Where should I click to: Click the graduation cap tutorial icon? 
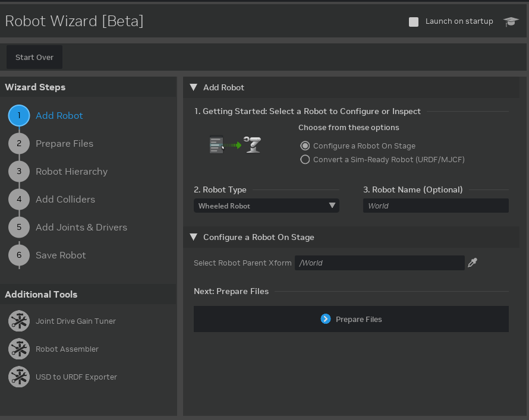pyautogui.click(x=511, y=22)
